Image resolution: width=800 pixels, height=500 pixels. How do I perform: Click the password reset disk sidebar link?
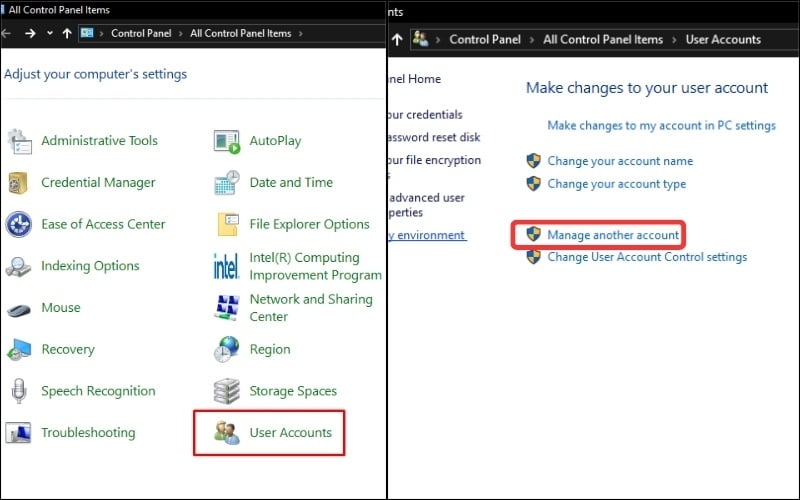(x=434, y=137)
